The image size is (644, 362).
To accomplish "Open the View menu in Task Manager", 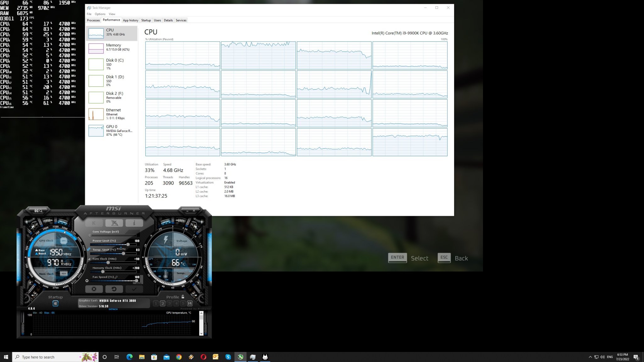I will tap(112, 14).
